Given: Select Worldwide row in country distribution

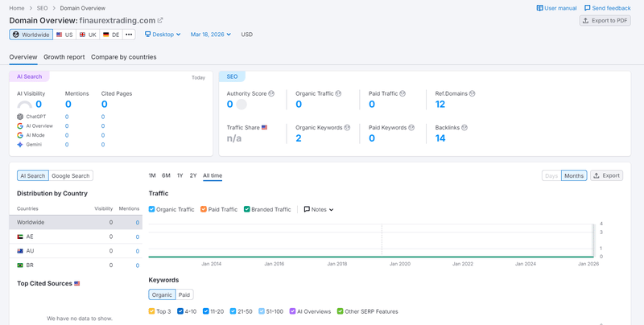Looking at the screenshot, I should (x=76, y=222).
